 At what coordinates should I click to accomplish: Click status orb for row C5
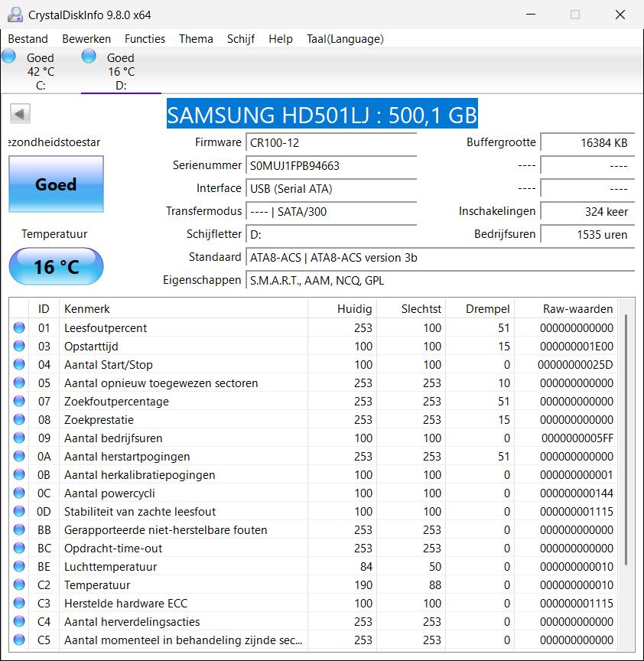(19, 640)
